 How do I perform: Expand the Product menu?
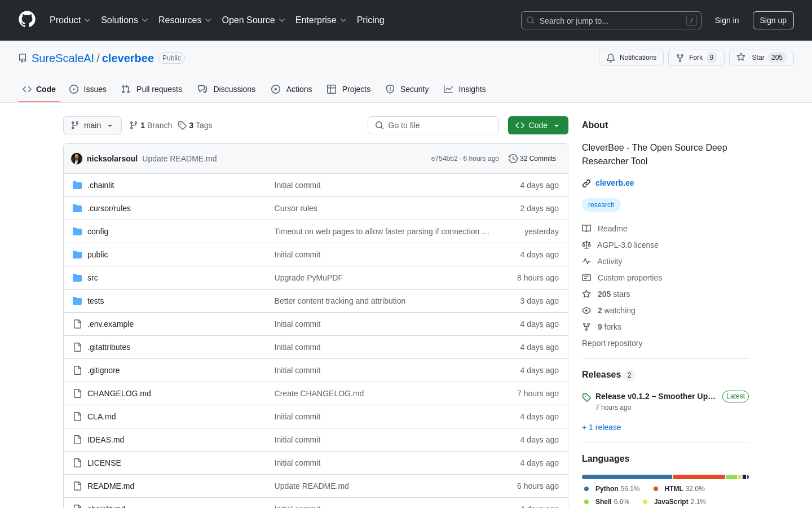click(70, 20)
